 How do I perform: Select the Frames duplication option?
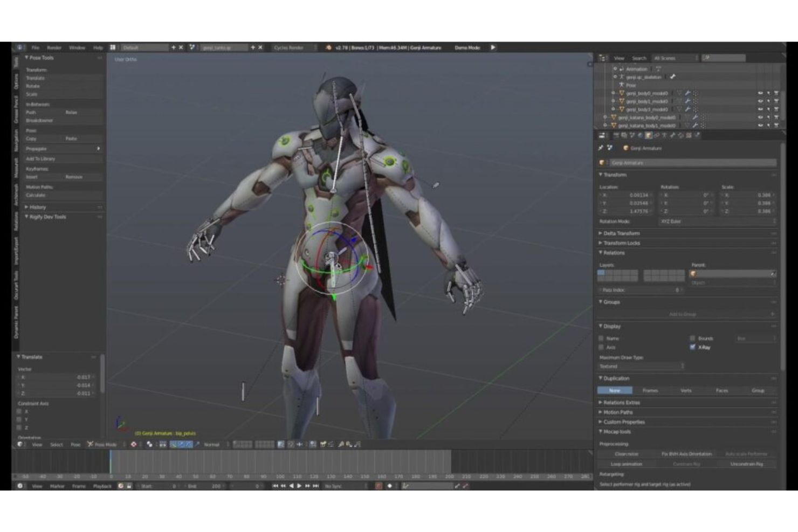650,390
